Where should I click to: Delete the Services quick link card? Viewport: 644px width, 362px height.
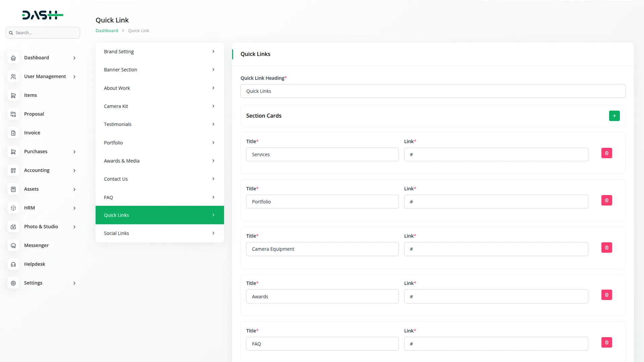click(x=606, y=153)
